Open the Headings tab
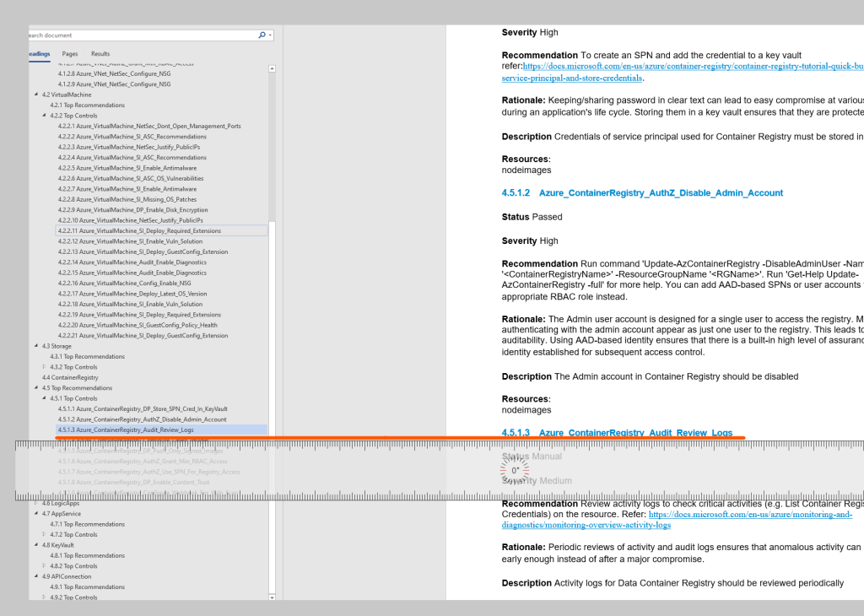Viewport: 864px width, 616px height. point(38,54)
